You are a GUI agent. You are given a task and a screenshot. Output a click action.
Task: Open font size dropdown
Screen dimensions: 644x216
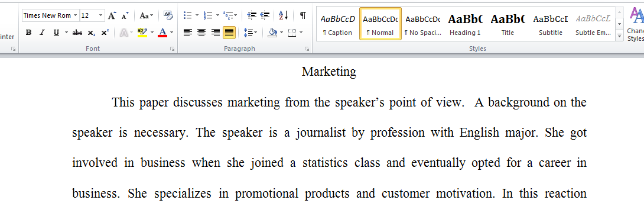point(101,15)
